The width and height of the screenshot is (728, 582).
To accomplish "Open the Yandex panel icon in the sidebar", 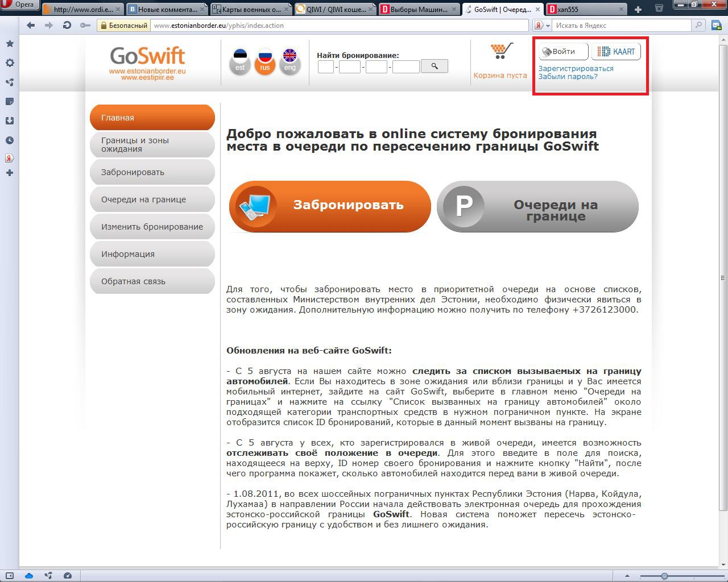I will pos(10,158).
